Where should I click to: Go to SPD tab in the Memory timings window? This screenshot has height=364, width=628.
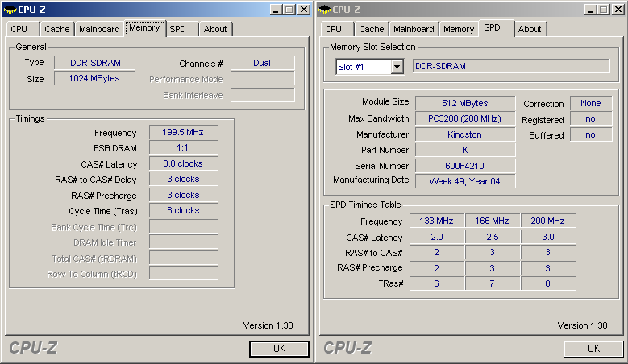[178, 29]
